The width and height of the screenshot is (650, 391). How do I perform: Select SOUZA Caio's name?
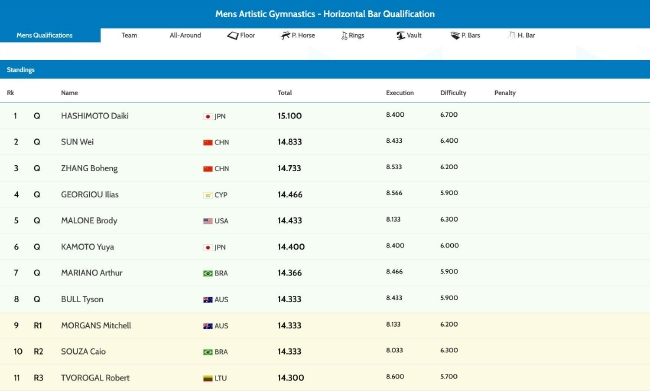83,352
